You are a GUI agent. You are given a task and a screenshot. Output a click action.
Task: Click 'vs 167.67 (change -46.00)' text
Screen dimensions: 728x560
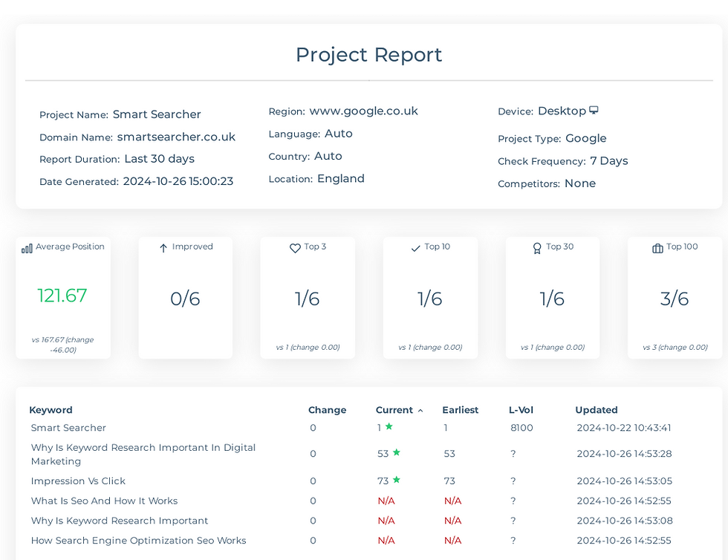tap(62, 345)
